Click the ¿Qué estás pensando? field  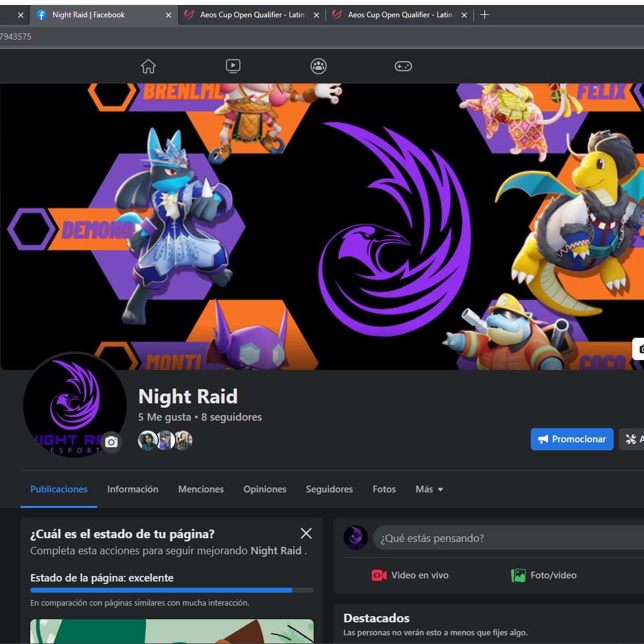[508, 538]
